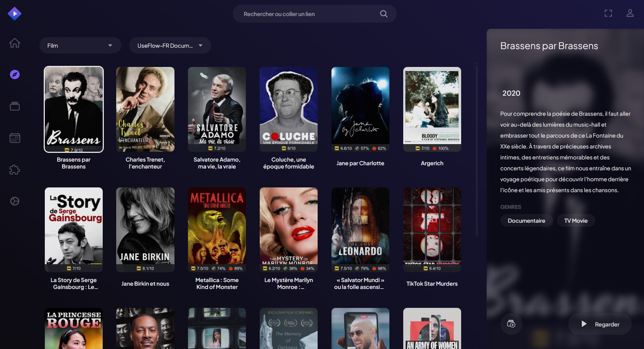The width and height of the screenshot is (644, 349).
Task: Click the catalog vertical scrollbar
Action: (476, 149)
